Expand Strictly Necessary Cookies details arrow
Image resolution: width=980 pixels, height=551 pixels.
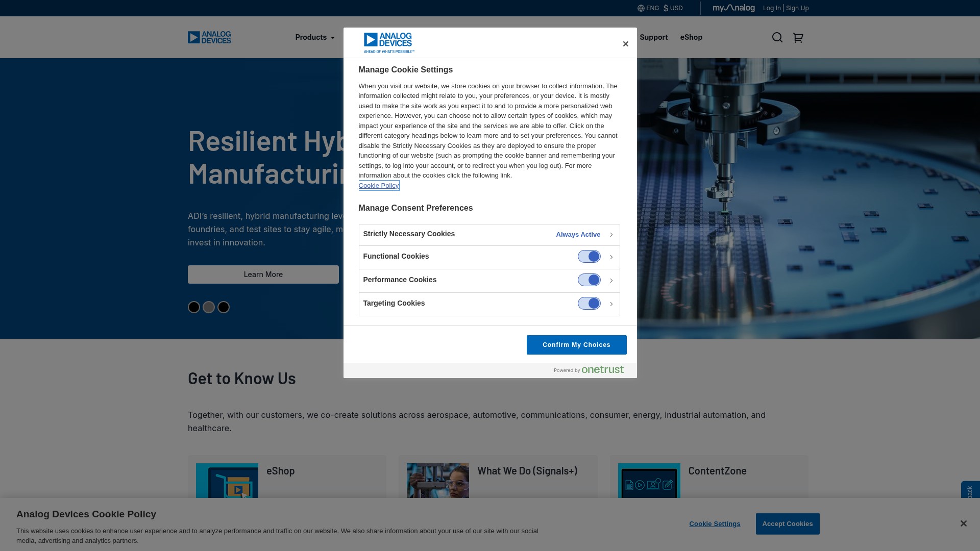(611, 235)
